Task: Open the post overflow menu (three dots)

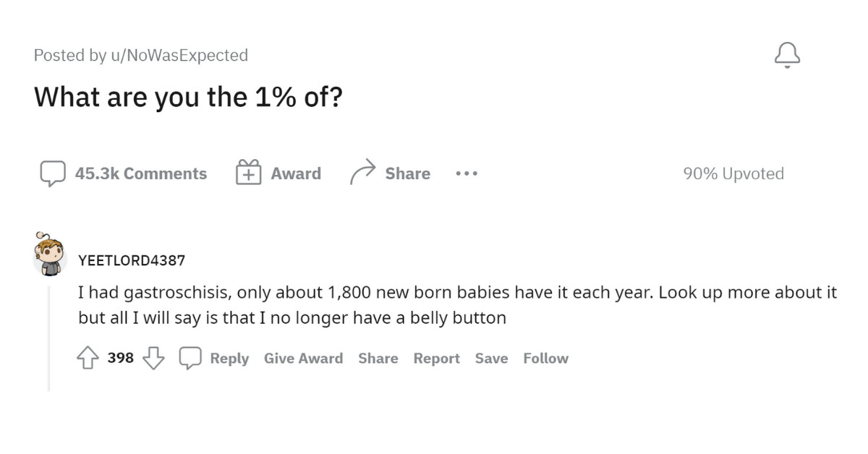Action: pyautogui.click(x=467, y=173)
